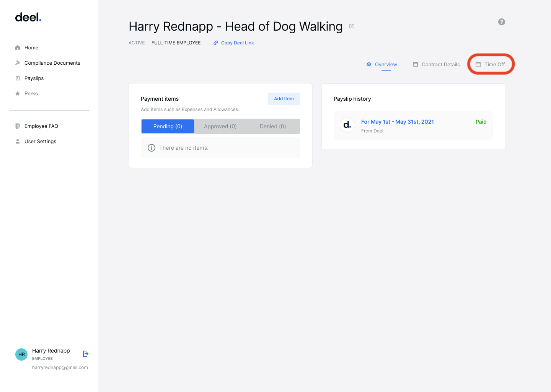Click the 'Payment items' heading
551x392 pixels.
(x=160, y=99)
